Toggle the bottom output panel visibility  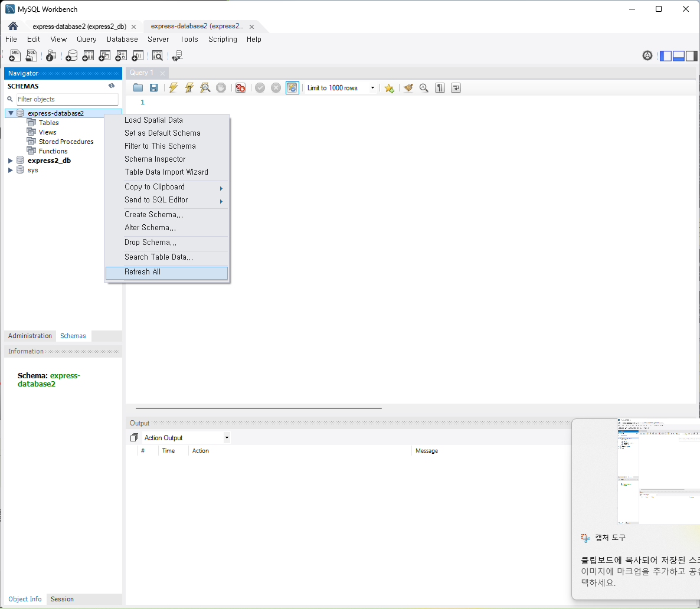coord(679,56)
